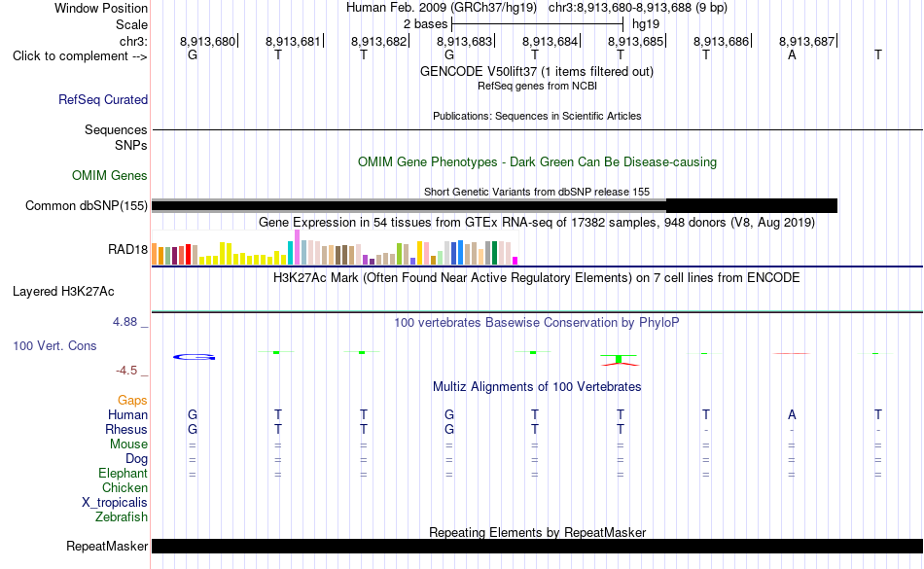Click the Window Position label
This screenshot has width=924, height=569.
click(x=101, y=8)
